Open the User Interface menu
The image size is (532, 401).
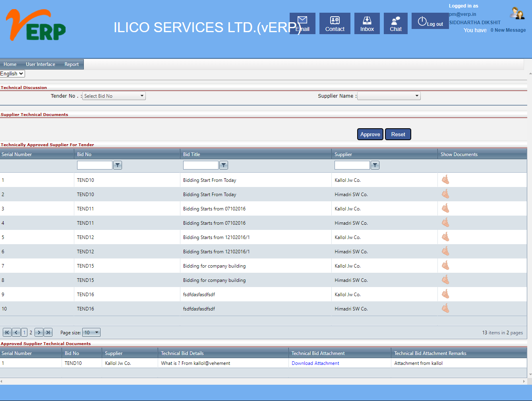point(41,64)
